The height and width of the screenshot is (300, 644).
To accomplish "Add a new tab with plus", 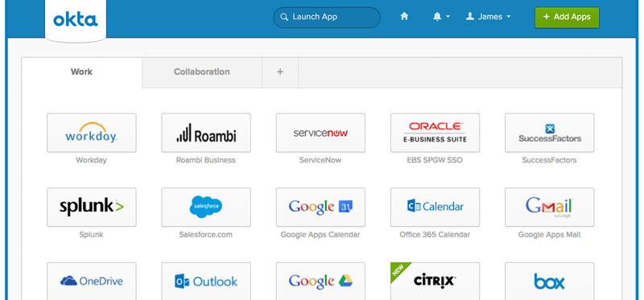I will (x=280, y=72).
